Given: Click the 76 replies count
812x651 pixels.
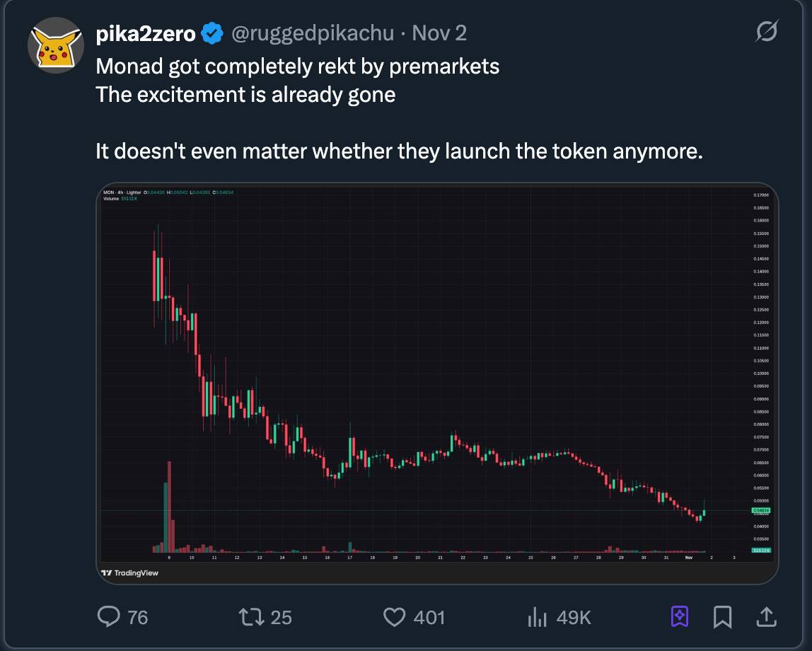Looking at the screenshot, I should (137, 618).
